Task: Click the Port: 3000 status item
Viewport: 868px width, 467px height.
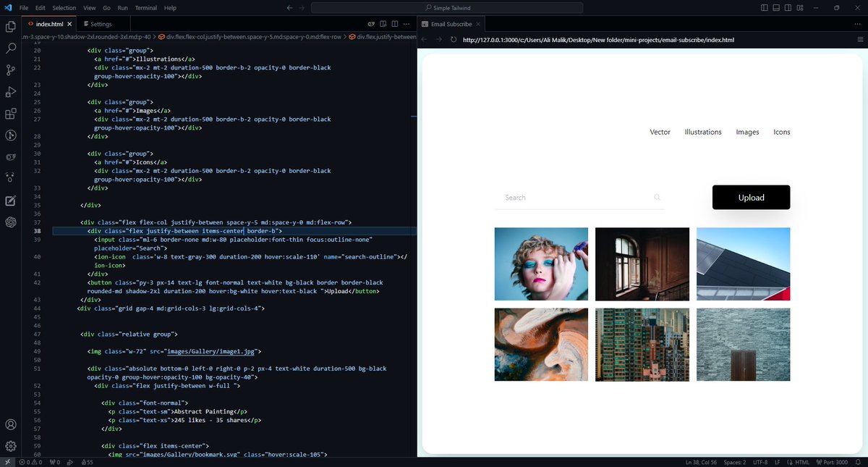Action: (x=831, y=462)
